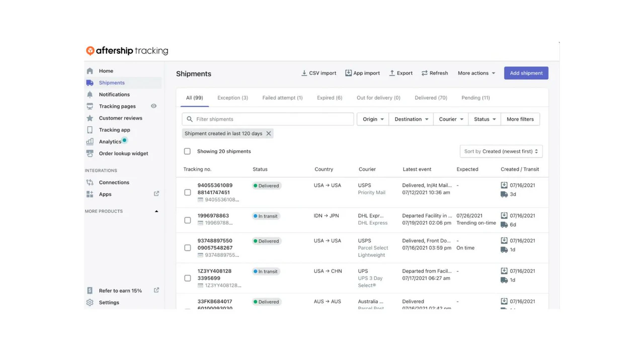Check the box for shipment 1996978863
Screen dimensions: 644x362
(187, 220)
